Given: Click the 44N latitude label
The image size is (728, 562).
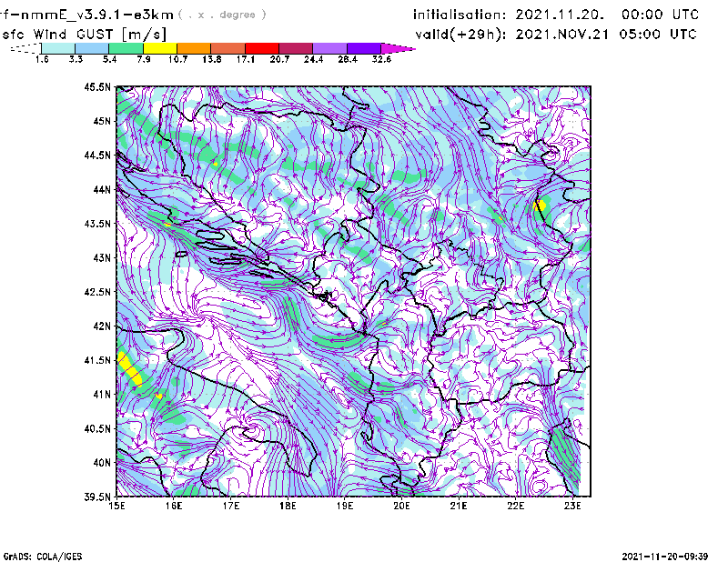Looking at the screenshot, I should 102,189.
